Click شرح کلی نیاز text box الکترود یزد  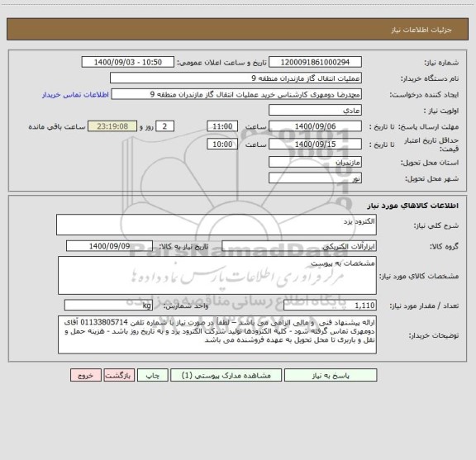point(217,225)
